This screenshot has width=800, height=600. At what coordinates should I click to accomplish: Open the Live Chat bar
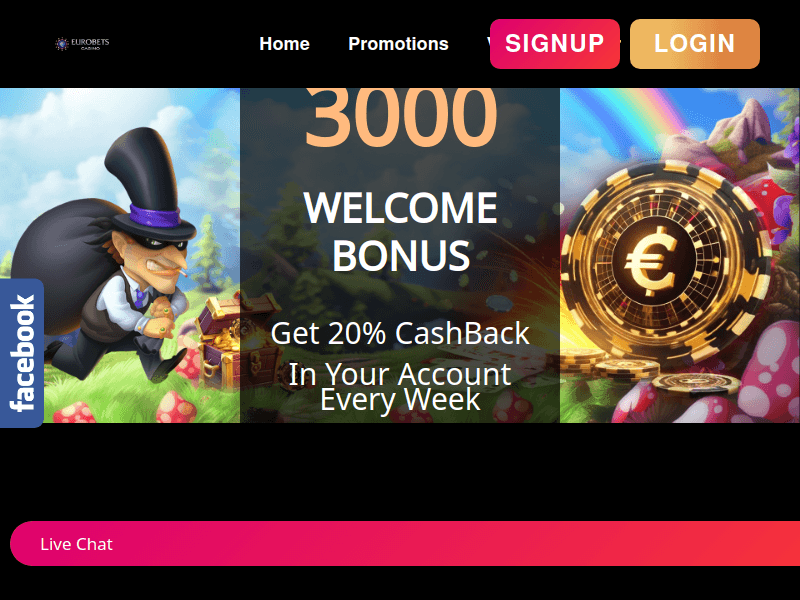point(405,543)
